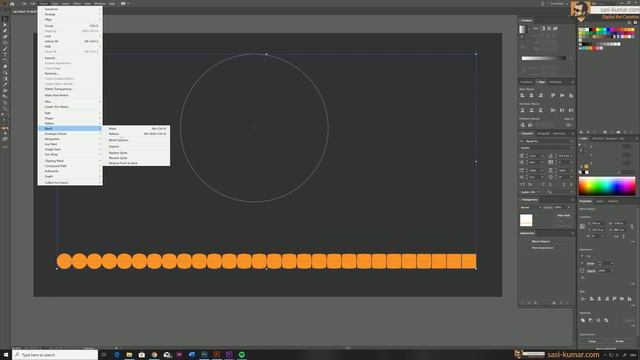The image size is (640, 360).
Task: Select Reverse Front to Back
Action: [136, 163]
